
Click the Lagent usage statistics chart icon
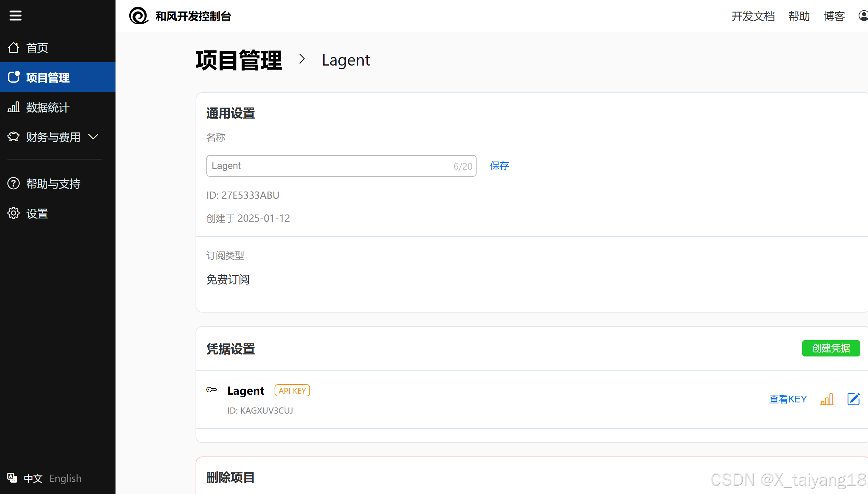pos(827,399)
